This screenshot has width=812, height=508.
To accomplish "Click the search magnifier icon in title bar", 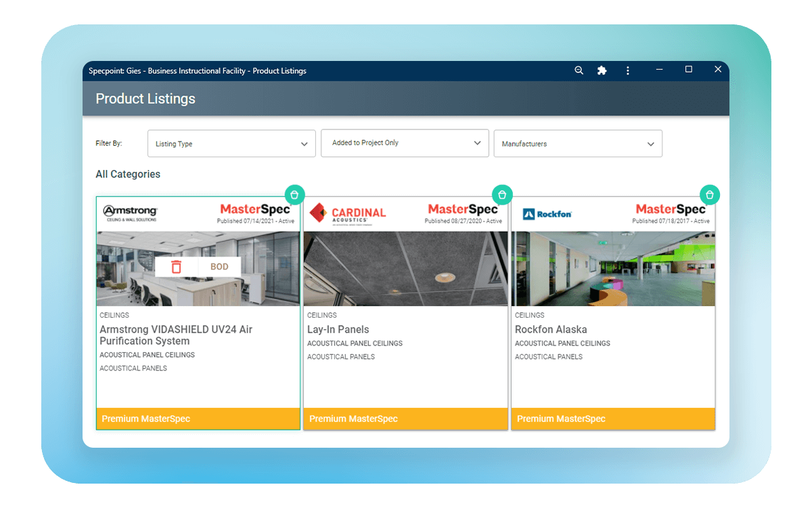I will pyautogui.click(x=579, y=70).
